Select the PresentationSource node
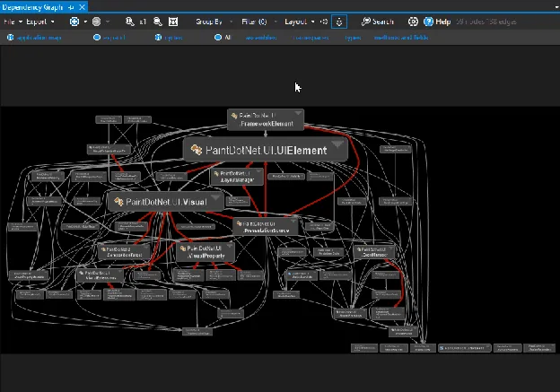The width and height of the screenshot is (560, 392). (266, 227)
